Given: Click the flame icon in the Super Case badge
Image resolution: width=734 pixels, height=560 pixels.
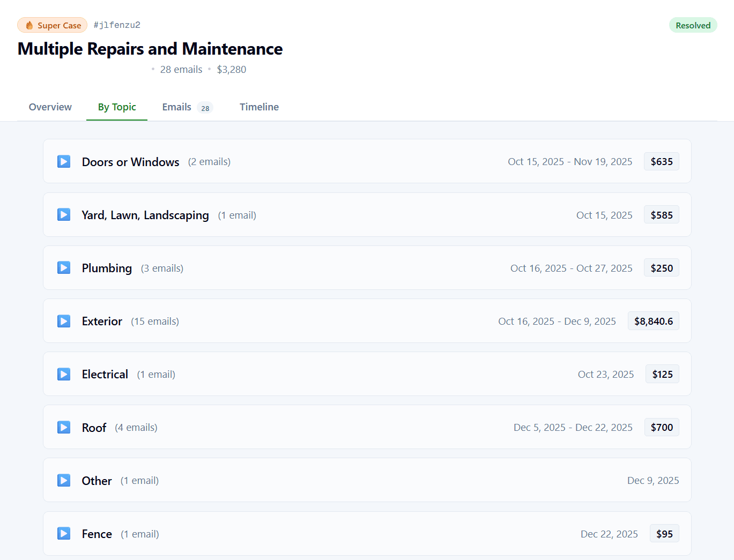Looking at the screenshot, I should (30, 25).
